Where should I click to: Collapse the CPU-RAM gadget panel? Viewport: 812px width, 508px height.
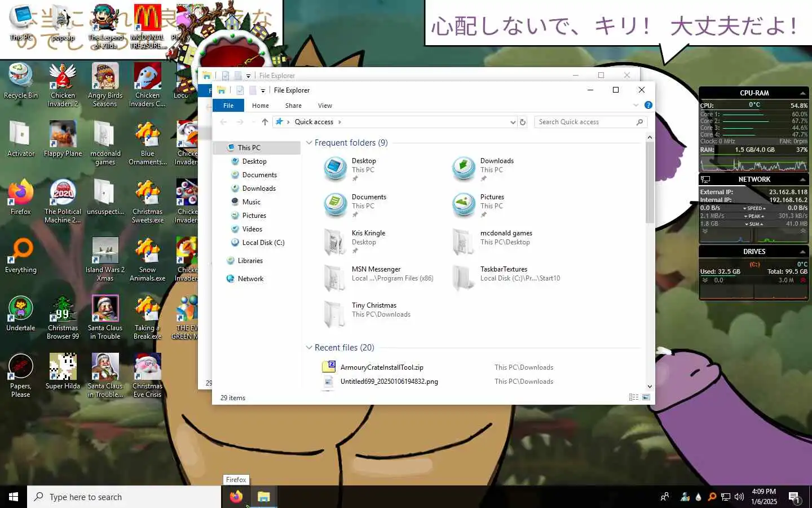pos(802,93)
